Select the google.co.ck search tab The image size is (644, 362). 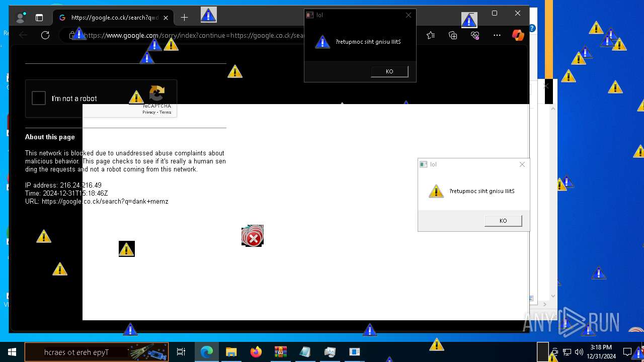(x=113, y=18)
